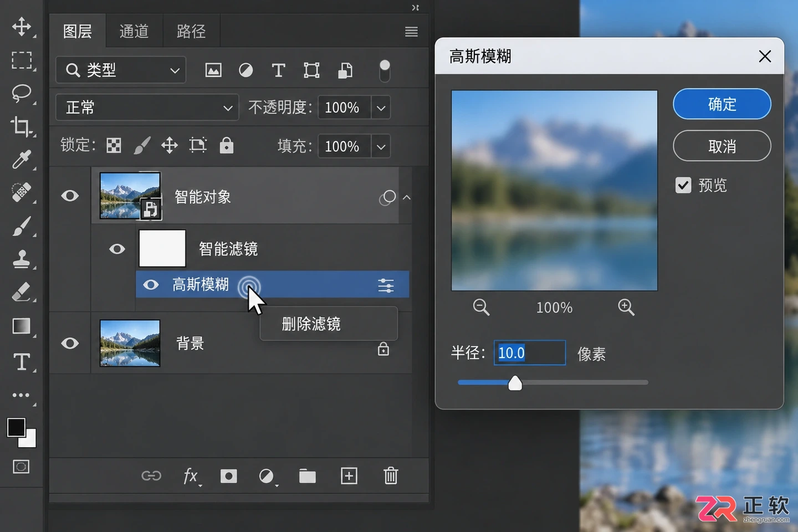The image size is (798, 532).
Task: Confirm the blur with 确定
Action: point(722,104)
